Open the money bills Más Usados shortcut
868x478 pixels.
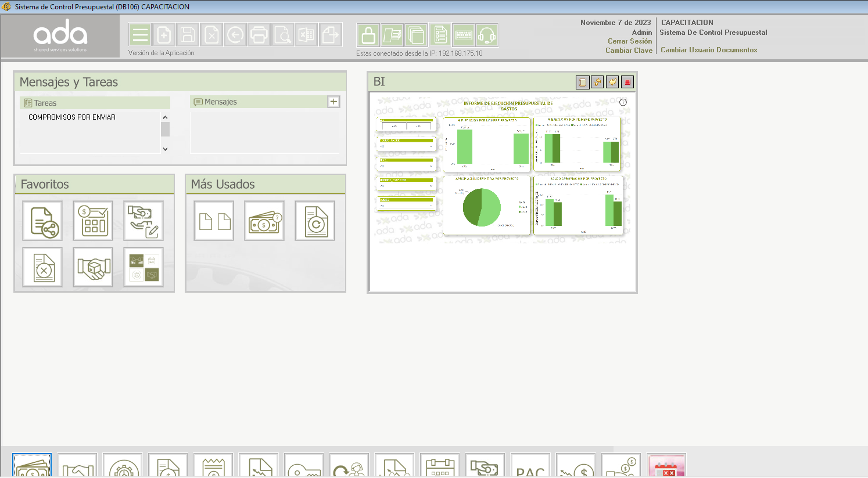tap(264, 221)
